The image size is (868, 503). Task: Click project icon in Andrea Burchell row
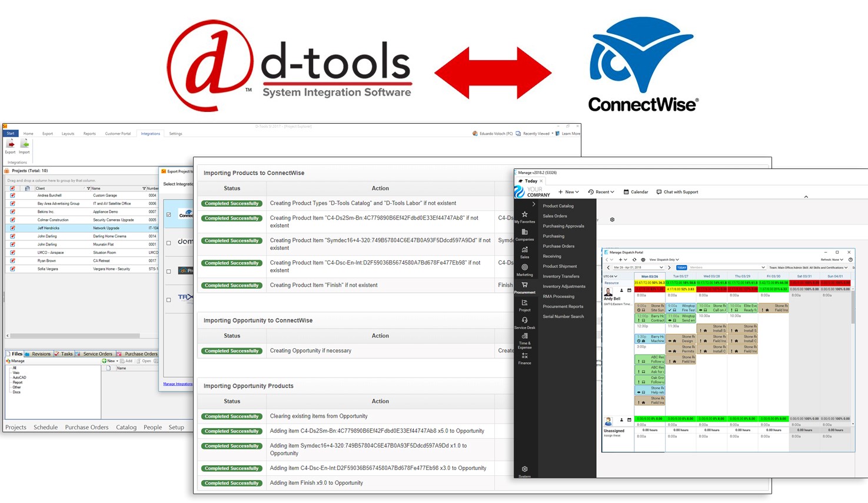coord(12,195)
